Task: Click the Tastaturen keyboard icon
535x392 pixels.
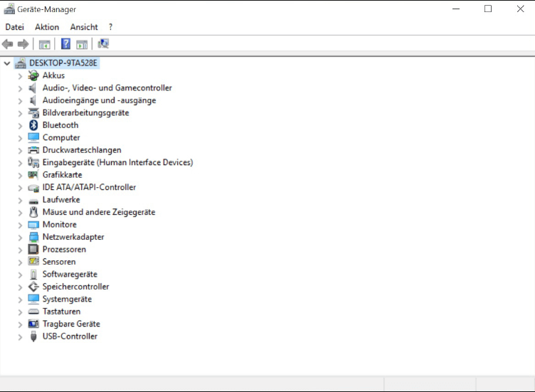Action: click(33, 312)
